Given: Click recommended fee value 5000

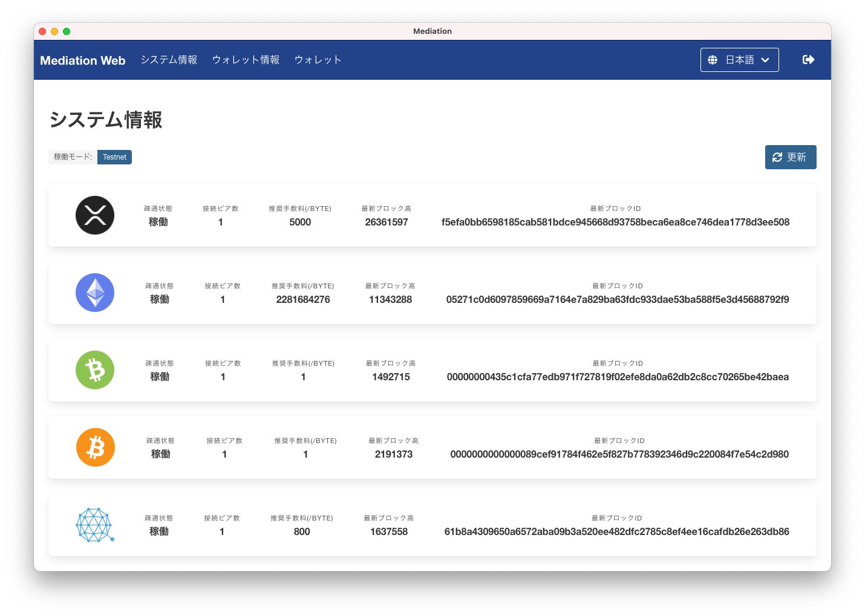Looking at the screenshot, I should pos(300,222).
